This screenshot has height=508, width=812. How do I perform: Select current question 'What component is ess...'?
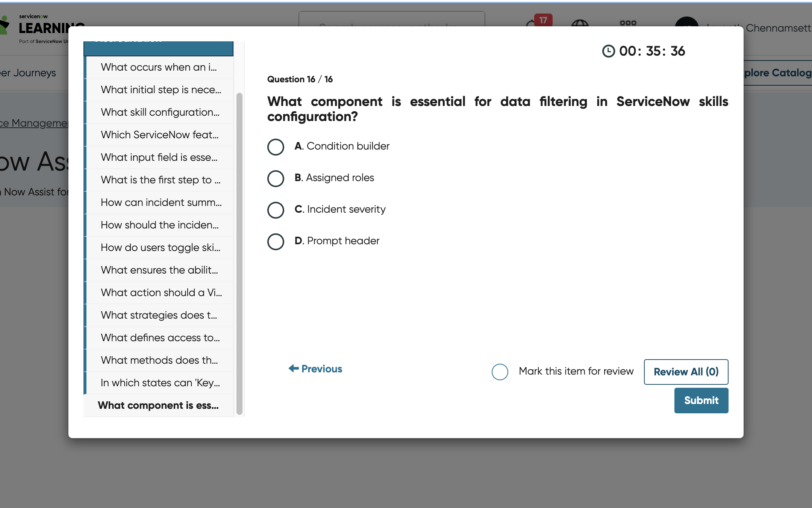tap(158, 405)
